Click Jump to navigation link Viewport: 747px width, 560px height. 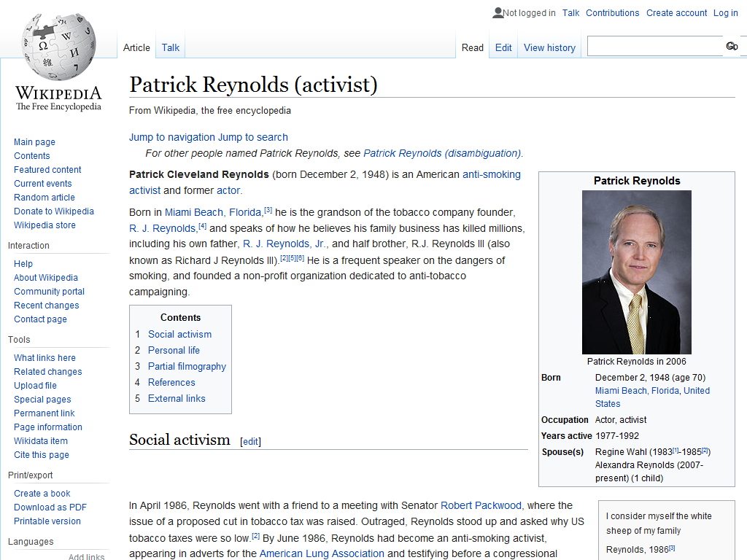pos(172,137)
